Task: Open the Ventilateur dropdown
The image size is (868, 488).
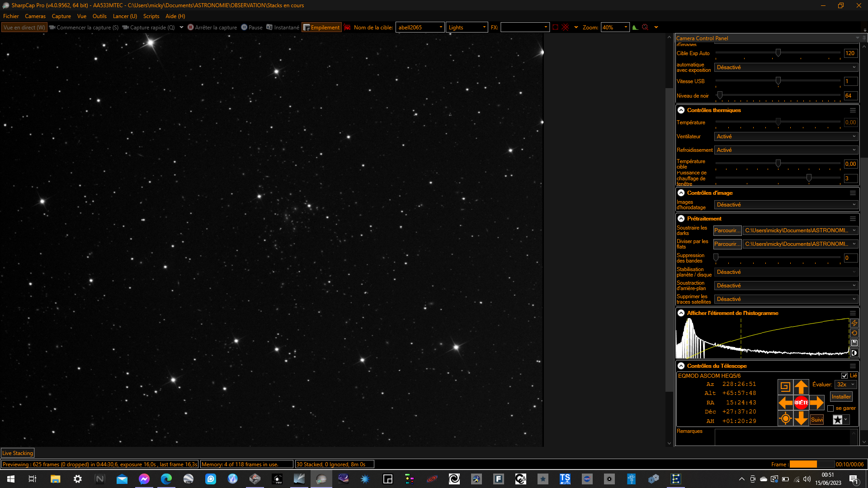Action: click(786, 136)
